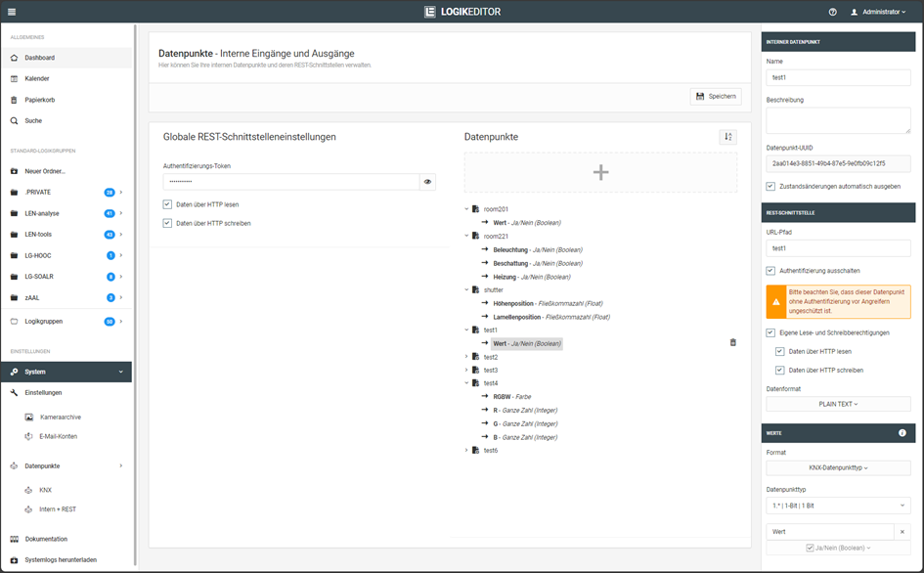This screenshot has width=924, height=573.
Task: Open the PLAIN TEXT Datenformat dropdown
Action: coord(838,404)
